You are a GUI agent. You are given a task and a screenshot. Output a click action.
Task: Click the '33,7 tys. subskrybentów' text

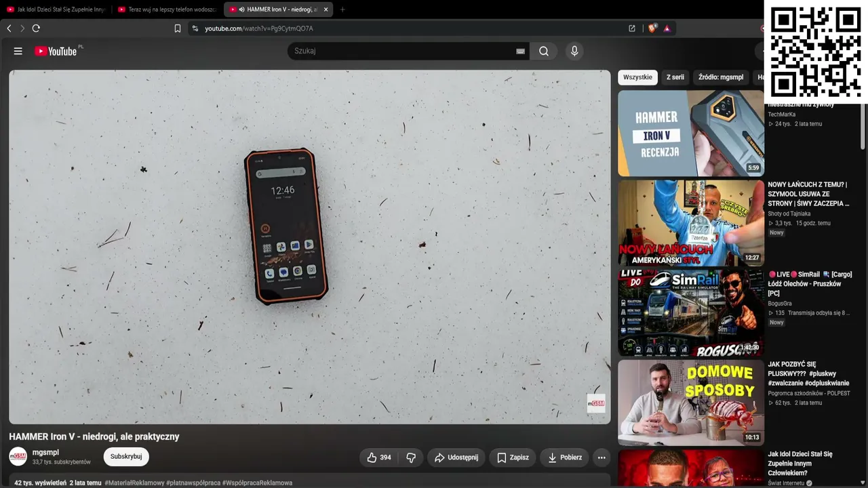pyautogui.click(x=62, y=462)
